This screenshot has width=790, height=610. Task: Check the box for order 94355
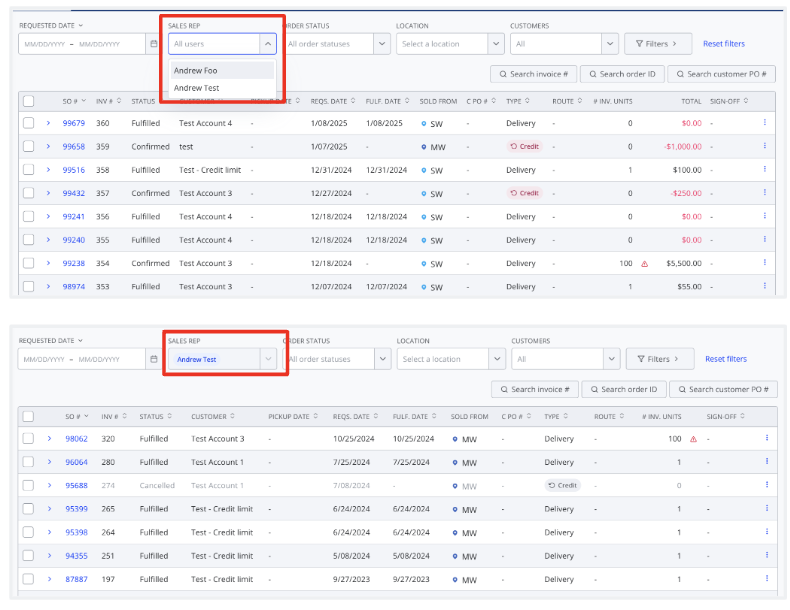pyautogui.click(x=29, y=555)
